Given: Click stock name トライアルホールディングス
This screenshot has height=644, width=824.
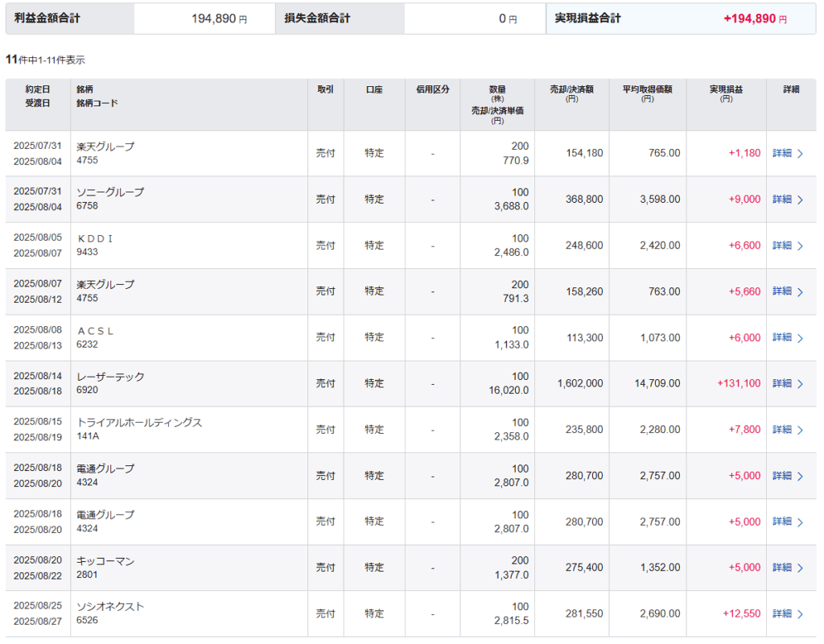Looking at the screenshot, I should click(139, 423).
